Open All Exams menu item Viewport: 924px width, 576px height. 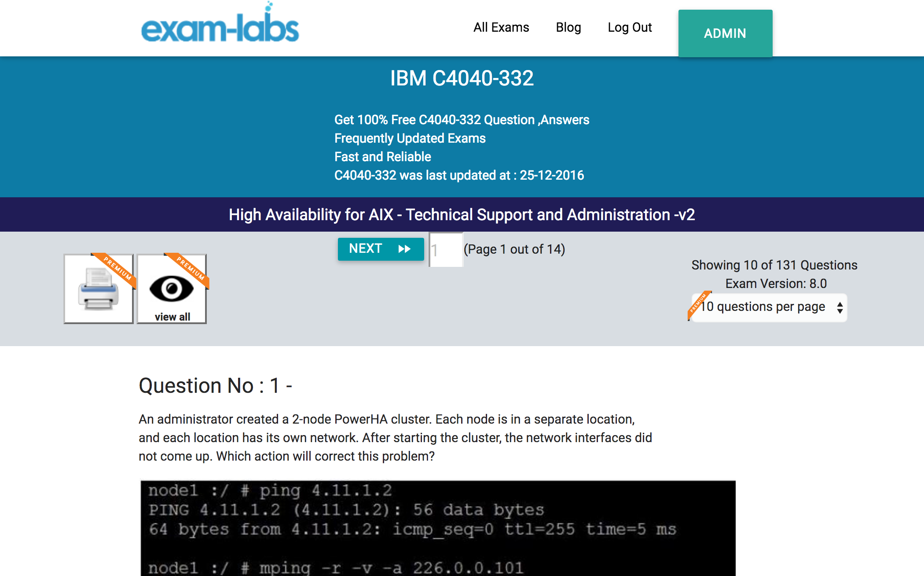pyautogui.click(x=501, y=27)
